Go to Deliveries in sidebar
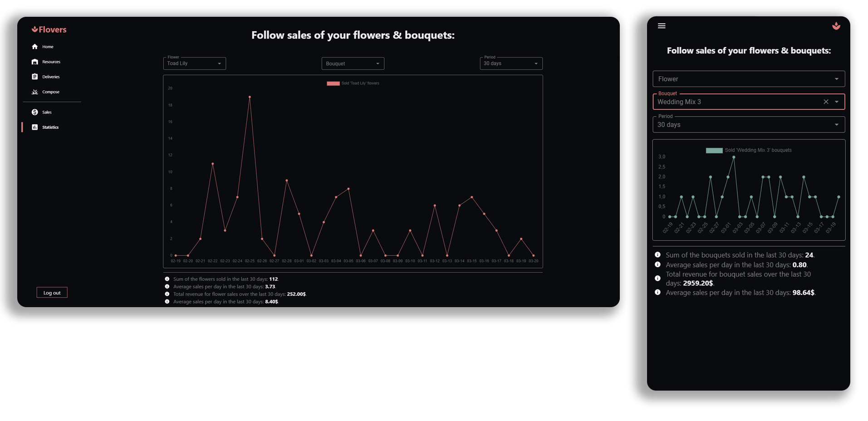868x421 pixels. (x=51, y=77)
